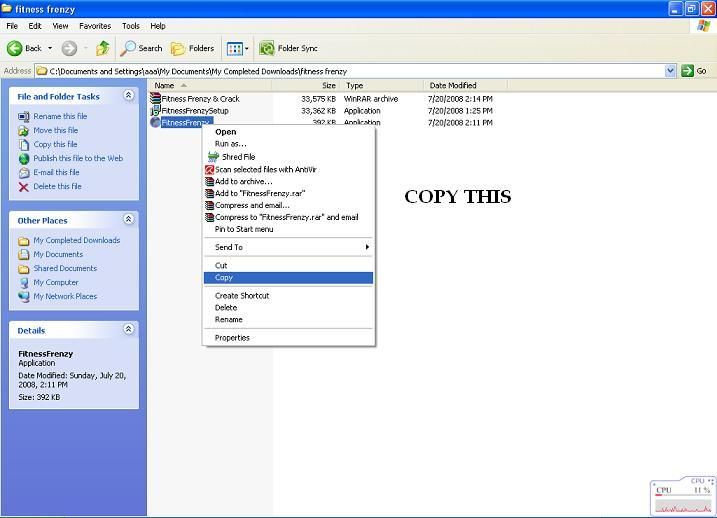
Task: Click the red Delete this file icon
Action: point(24,187)
